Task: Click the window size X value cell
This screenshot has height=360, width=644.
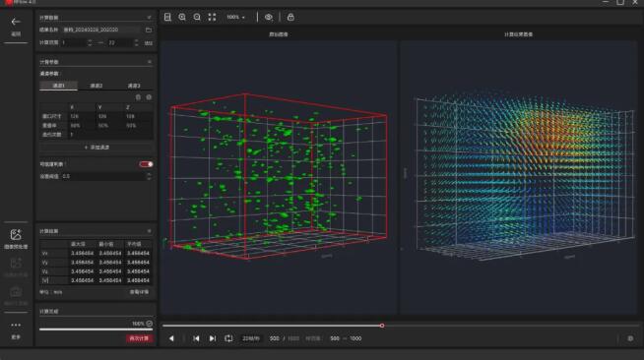Action: 82,116
